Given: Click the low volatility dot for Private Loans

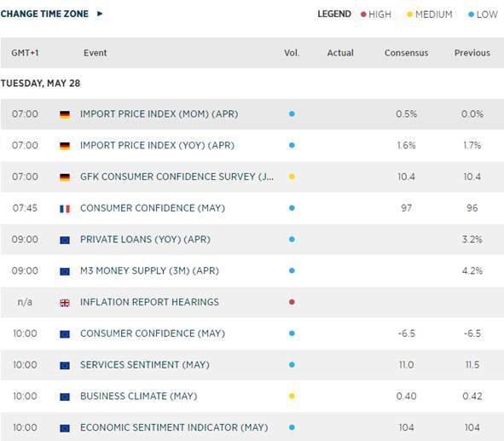Looking at the screenshot, I should (x=292, y=239).
